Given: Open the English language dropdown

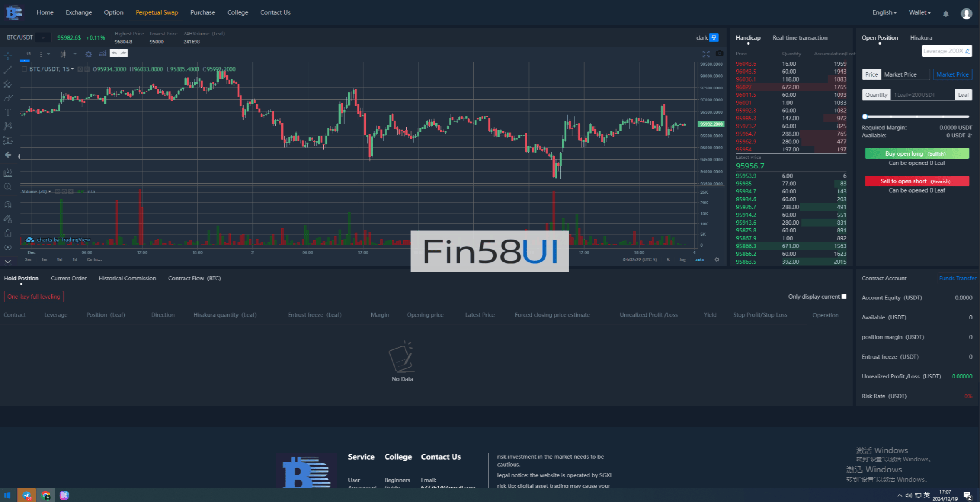Looking at the screenshot, I should coord(884,12).
